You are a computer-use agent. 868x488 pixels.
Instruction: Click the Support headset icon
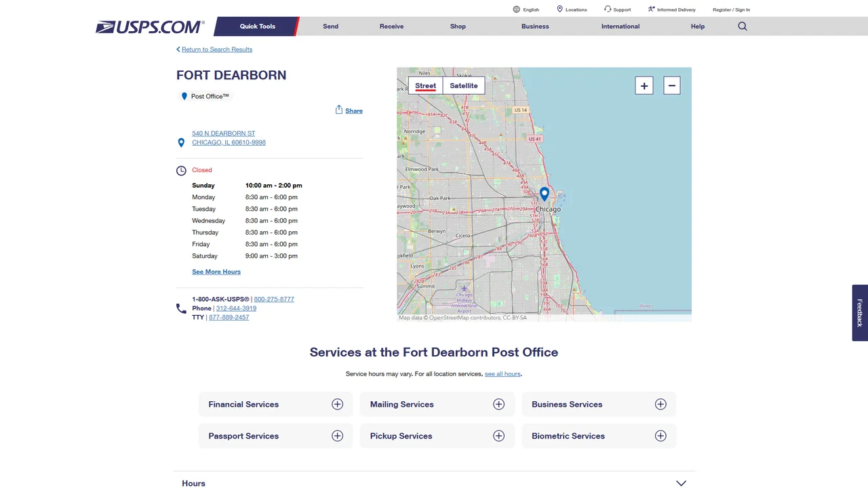[x=608, y=9]
